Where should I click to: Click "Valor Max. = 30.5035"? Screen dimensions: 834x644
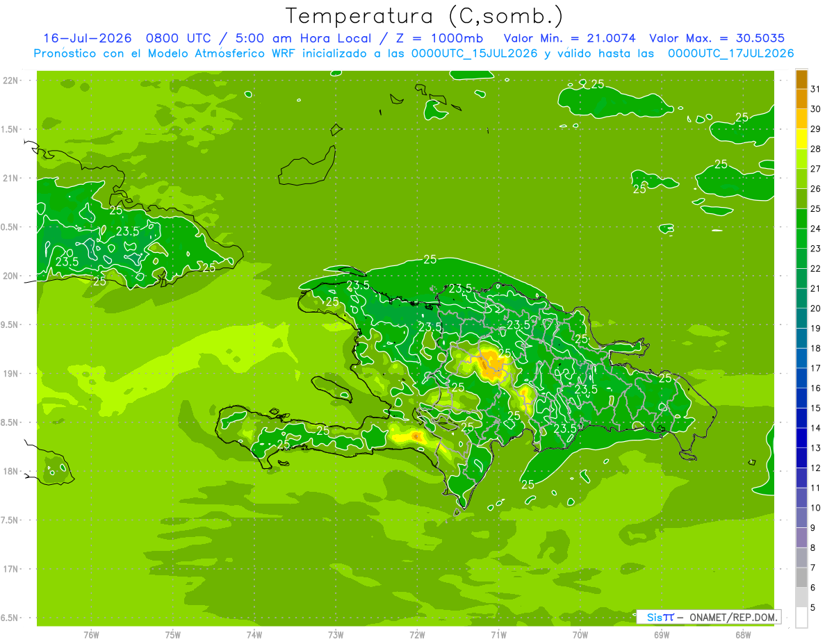[x=717, y=38]
